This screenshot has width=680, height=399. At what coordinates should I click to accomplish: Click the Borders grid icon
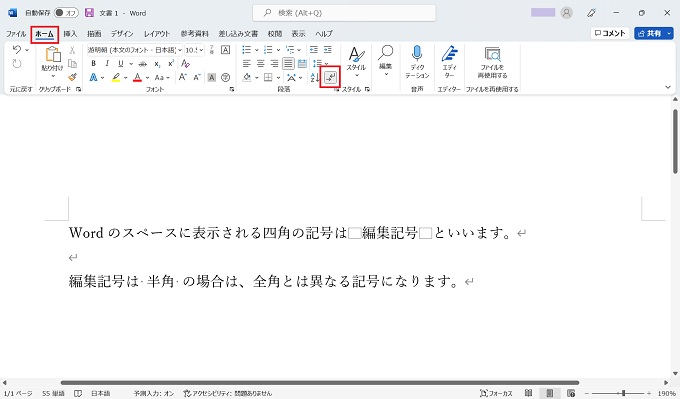pos(268,78)
